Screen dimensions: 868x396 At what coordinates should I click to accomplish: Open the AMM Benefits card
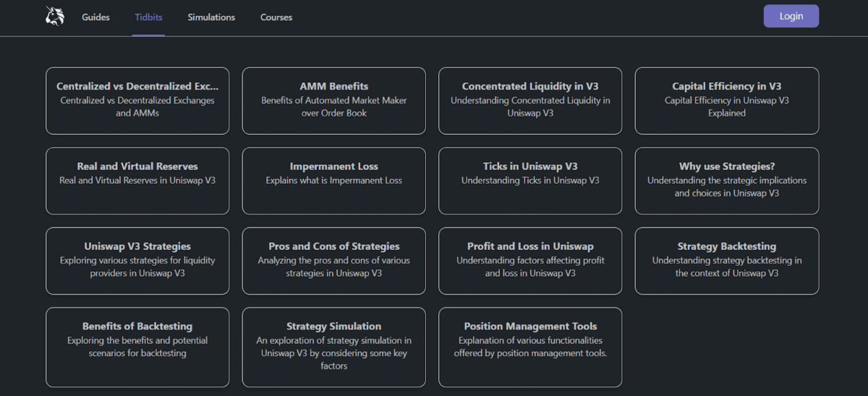click(334, 101)
